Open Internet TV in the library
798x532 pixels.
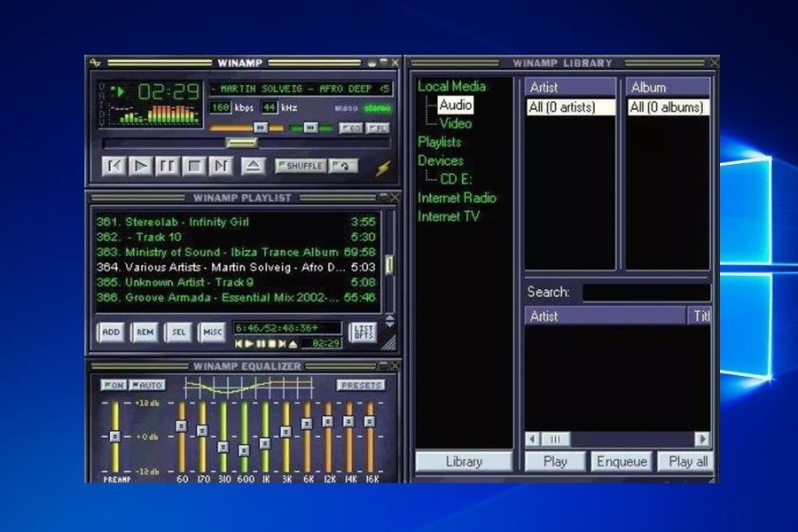click(449, 216)
